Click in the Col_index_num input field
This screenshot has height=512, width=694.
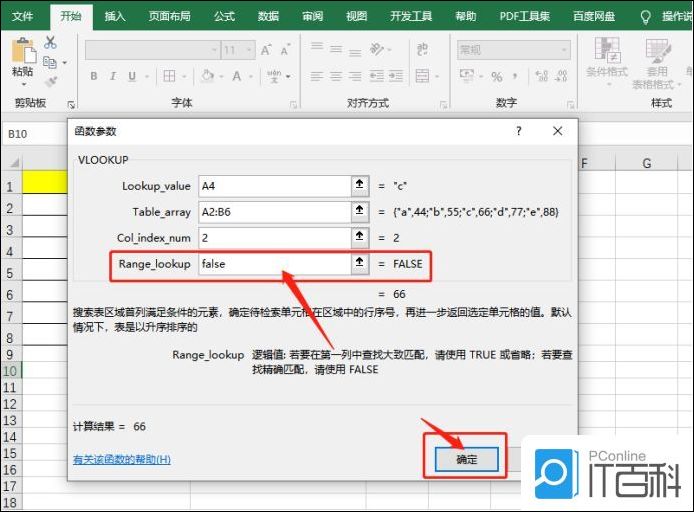(274, 238)
